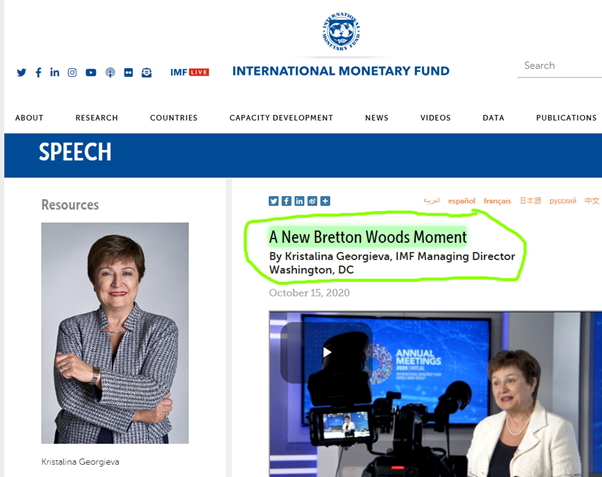Open the IMF Facebook page in header
This screenshot has width=602, height=477.
[38, 73]
